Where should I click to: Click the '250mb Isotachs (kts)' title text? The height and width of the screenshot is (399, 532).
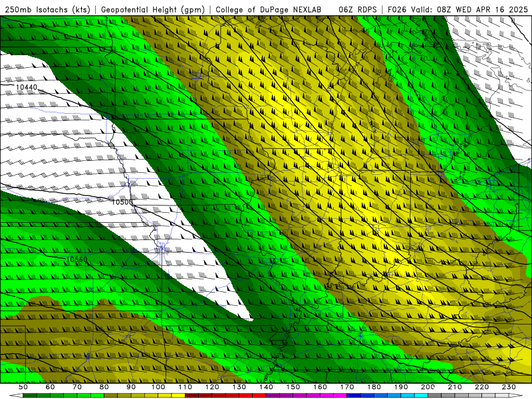point(47,10)
